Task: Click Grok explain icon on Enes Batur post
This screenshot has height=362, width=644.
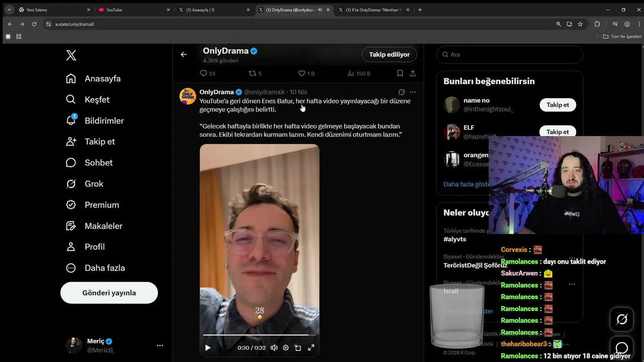Action: (401, 92)
